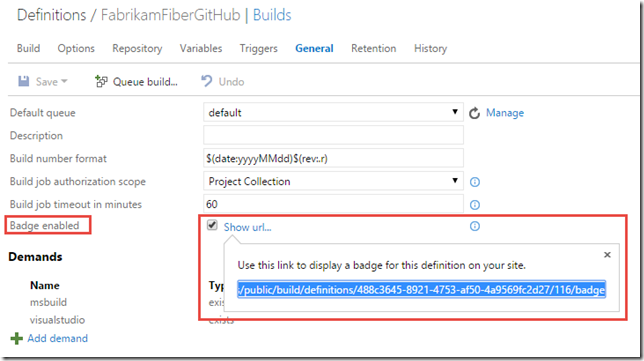Switch to the Repository tab
This screenshot has width=644, height=361.
tap(137, 48)
